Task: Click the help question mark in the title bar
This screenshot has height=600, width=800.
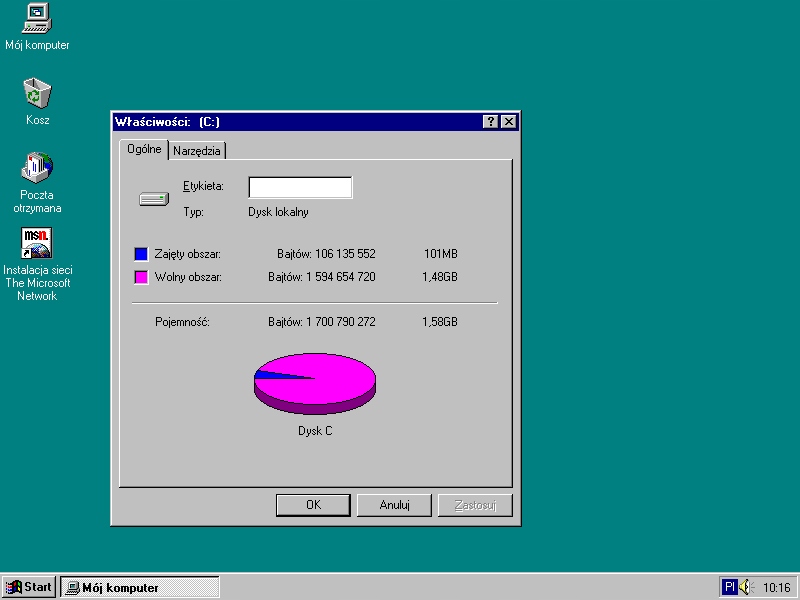Action: (490, 121)
